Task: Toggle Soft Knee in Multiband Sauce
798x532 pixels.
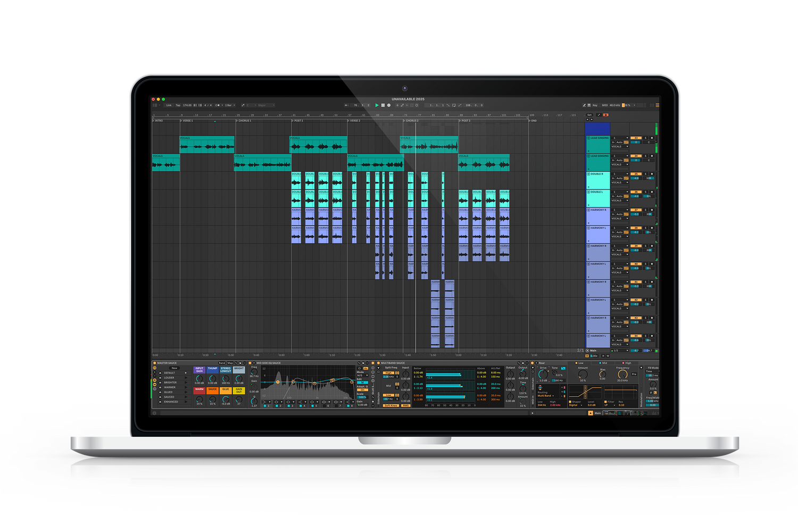Action: pos(390,405)
